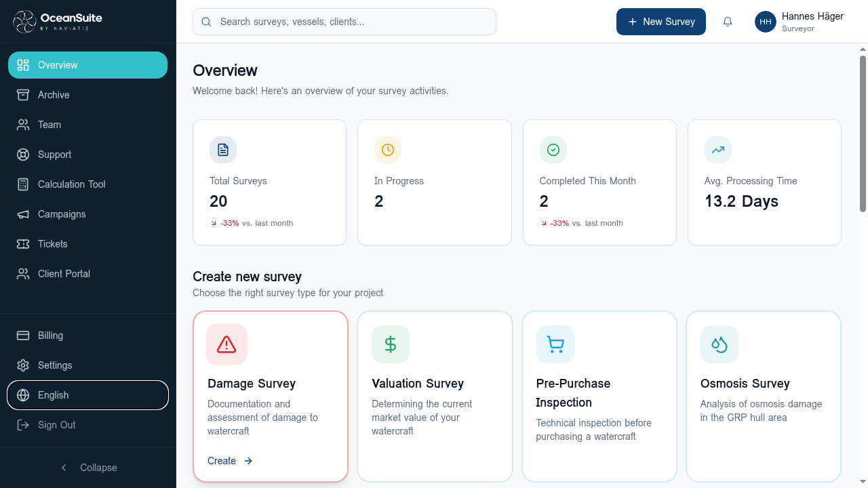The image size is (868, 488).
Task: Open the Settings menu item
Action: coord(88,365)
